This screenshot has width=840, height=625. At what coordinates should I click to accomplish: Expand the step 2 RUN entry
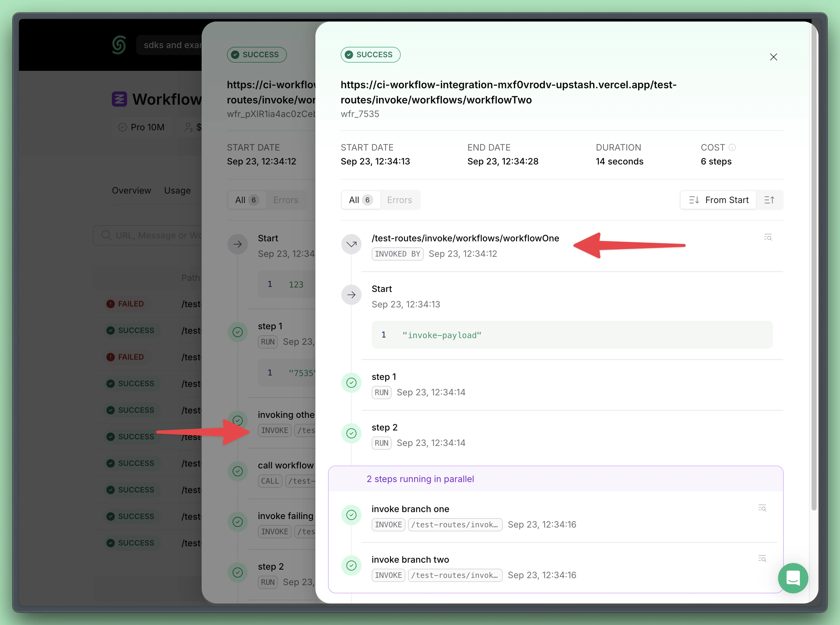385,428
